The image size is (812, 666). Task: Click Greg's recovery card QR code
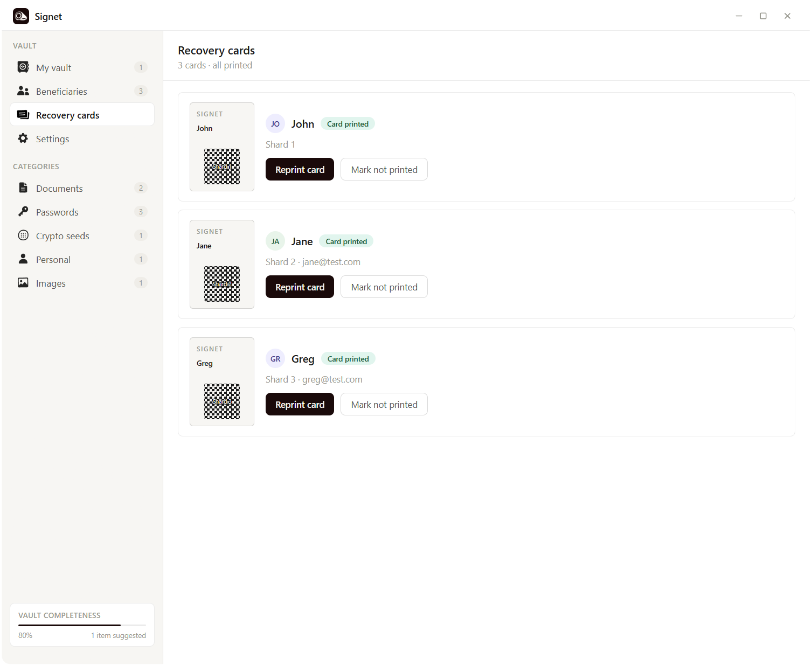click(222, 401)
